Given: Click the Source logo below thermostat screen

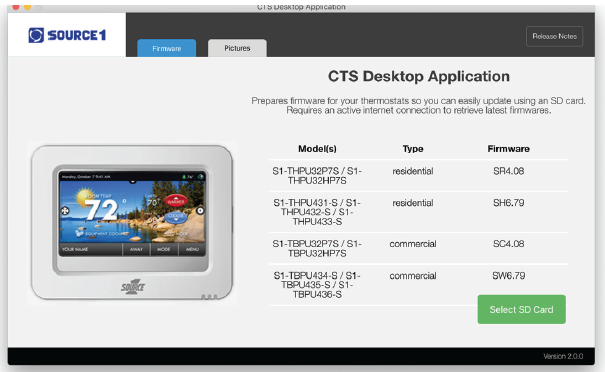Looking at the screenshot, I should [x=133, y=287].
